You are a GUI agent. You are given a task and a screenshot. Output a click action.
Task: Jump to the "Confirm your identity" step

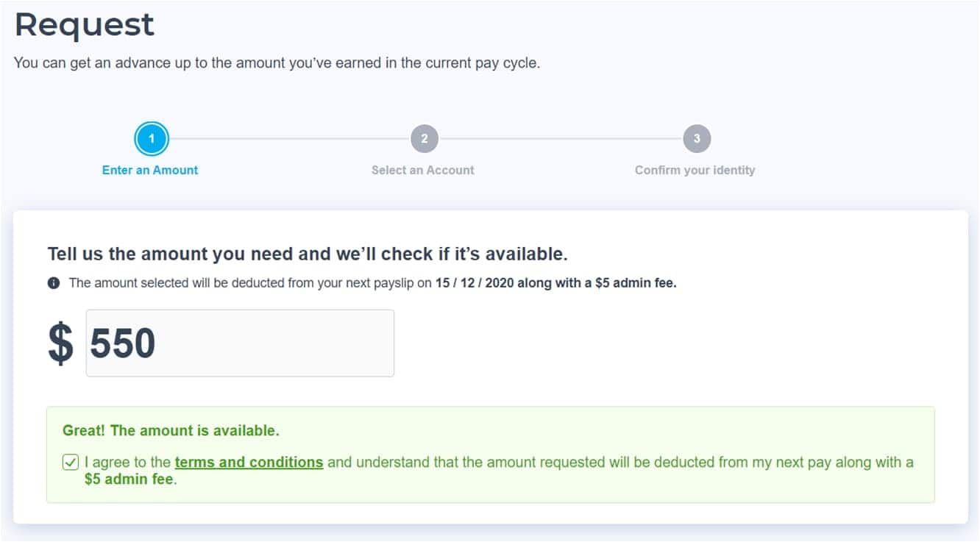pyautogui.click(x=695, y=170)
